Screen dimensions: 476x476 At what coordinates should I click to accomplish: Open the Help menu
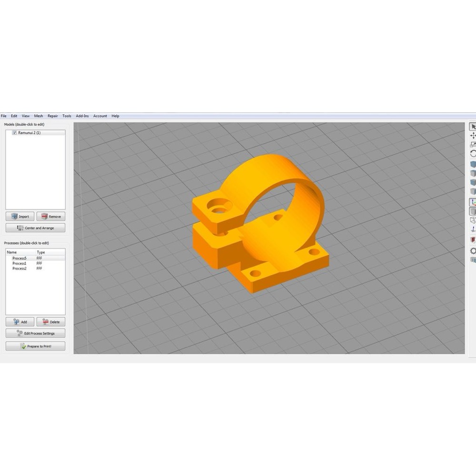pyautogui.click(x=115, y=116)
